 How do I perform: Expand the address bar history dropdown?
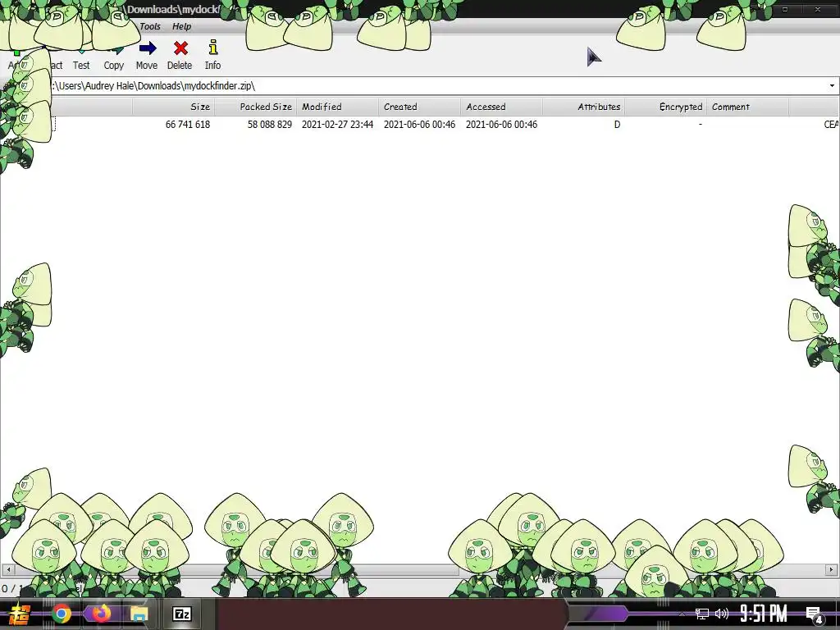click(832, 85)
